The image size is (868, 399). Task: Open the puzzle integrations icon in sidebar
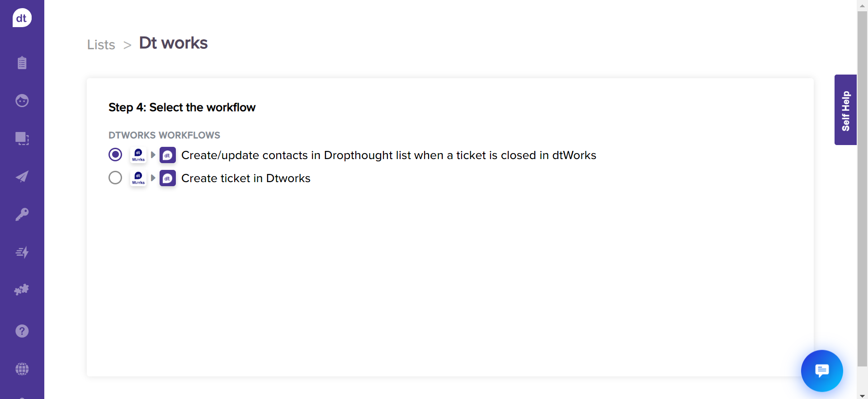22,290
